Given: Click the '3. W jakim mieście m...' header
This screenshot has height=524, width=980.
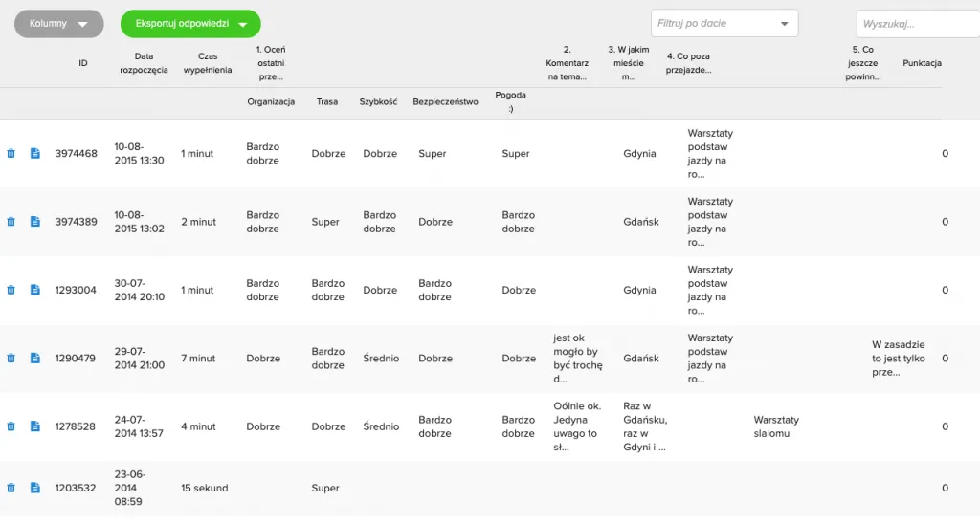Looking at the screenshot, I should [629, 63].
